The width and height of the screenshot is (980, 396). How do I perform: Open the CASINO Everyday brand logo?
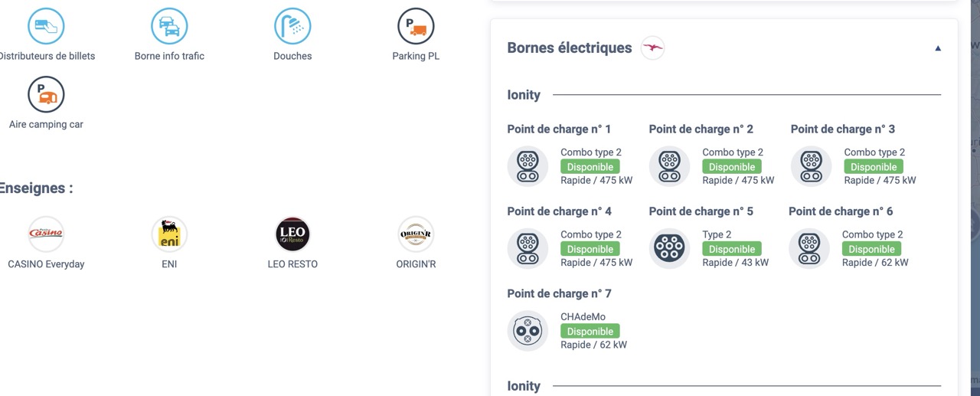(46, 234)
